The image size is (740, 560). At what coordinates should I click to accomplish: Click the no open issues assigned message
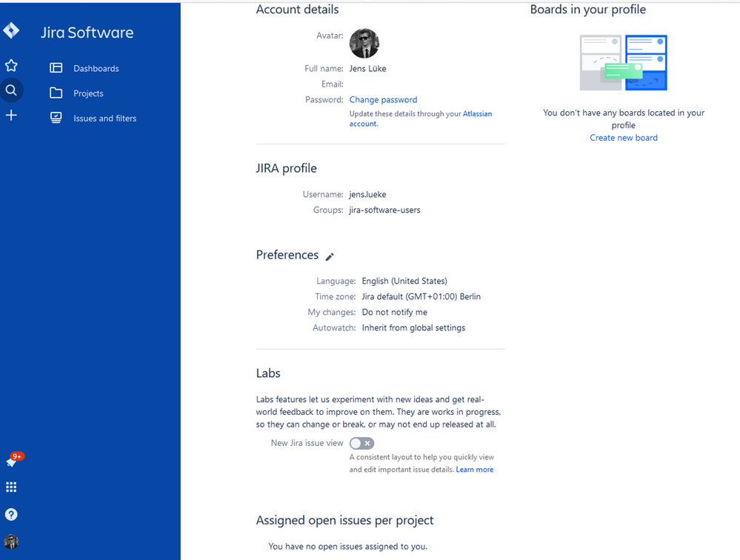pyautogui.click(x=348, y=547)
